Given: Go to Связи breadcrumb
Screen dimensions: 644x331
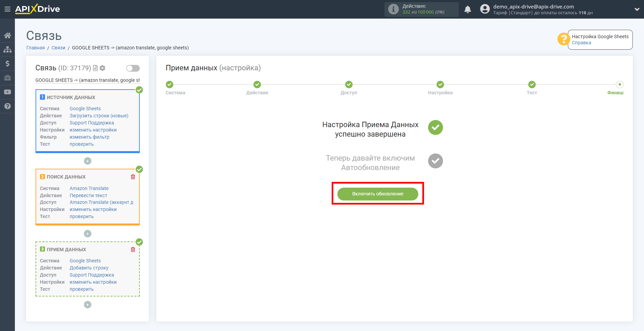Looking at the screenshot, I should 58,48.
